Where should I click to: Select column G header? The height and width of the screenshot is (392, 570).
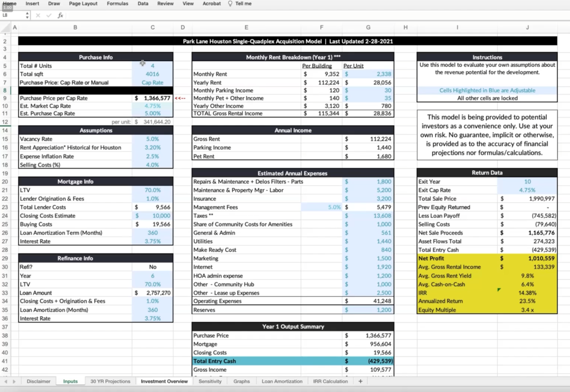tap(368, 27)
